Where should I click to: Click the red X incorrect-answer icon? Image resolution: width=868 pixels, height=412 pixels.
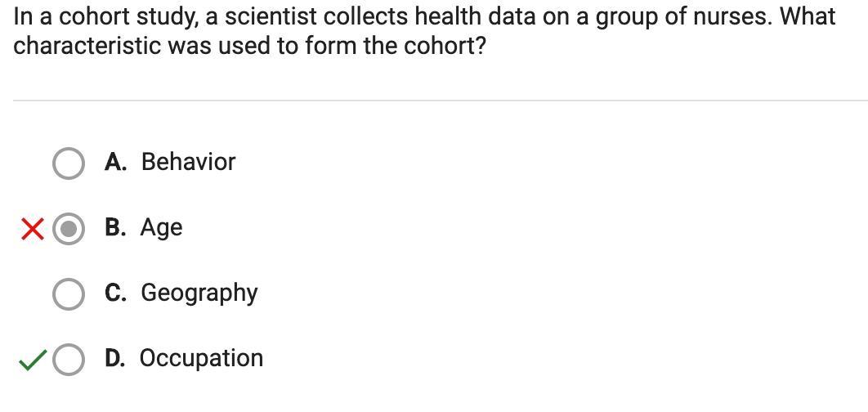(32, 229)
